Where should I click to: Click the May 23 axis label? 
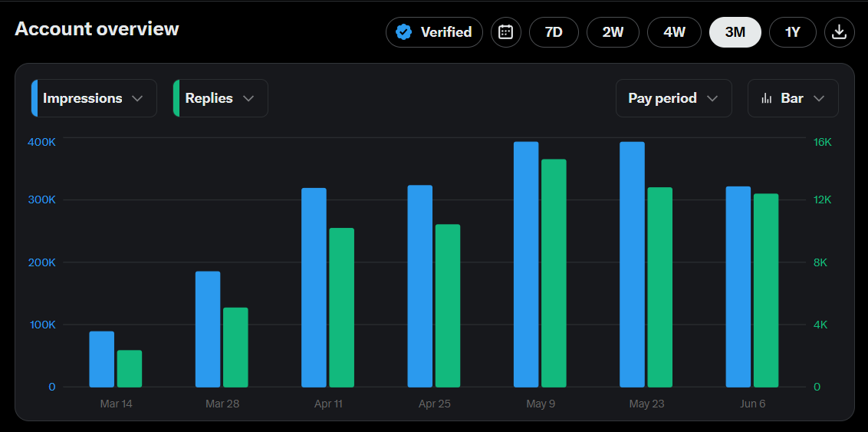click(x=646, y=404)
